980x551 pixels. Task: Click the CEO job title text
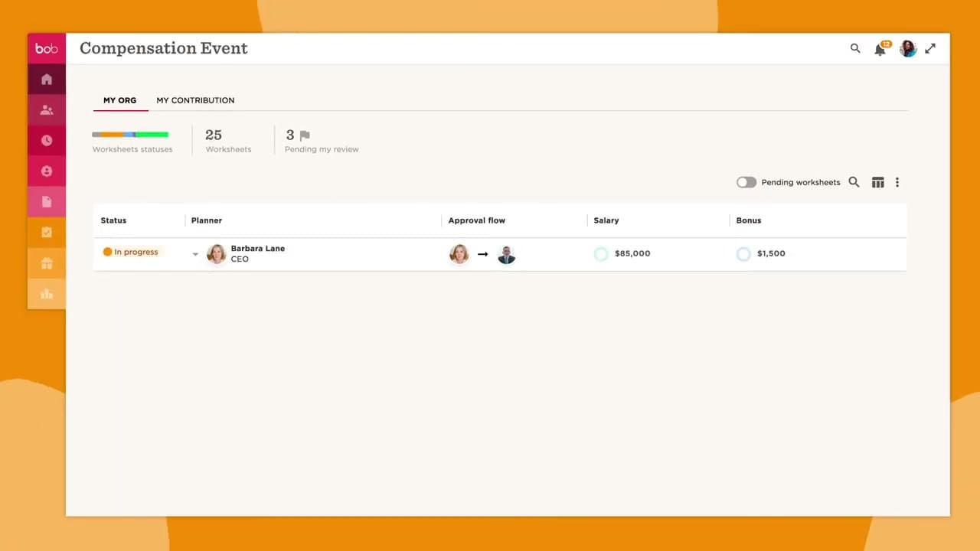240,259
